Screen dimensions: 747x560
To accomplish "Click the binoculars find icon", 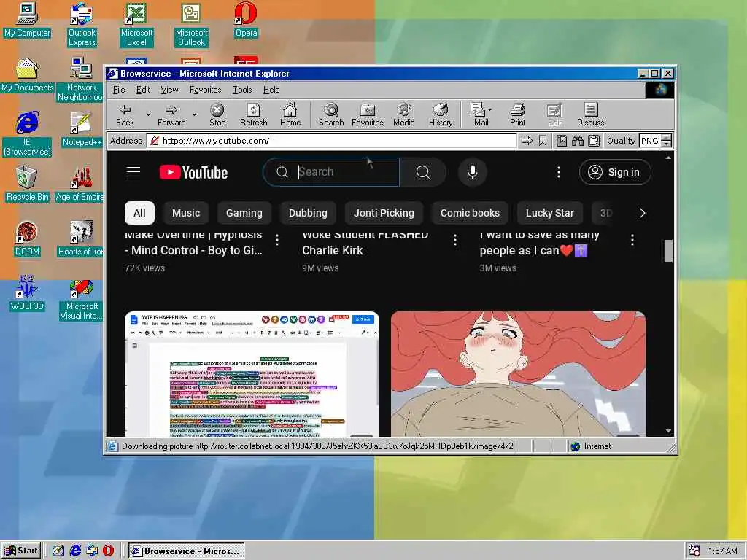I will (578, 141).
